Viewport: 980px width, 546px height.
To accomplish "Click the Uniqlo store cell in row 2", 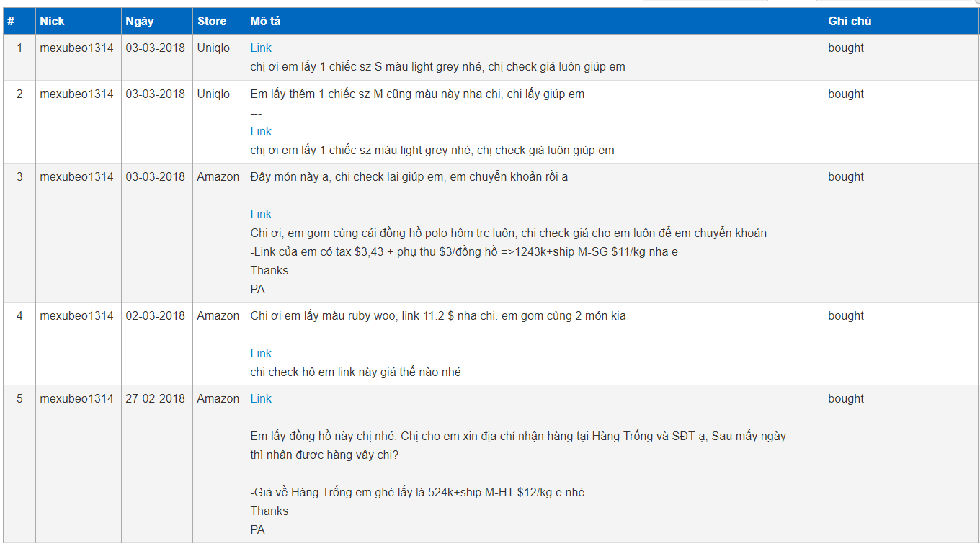I will [x=213, y=94].
